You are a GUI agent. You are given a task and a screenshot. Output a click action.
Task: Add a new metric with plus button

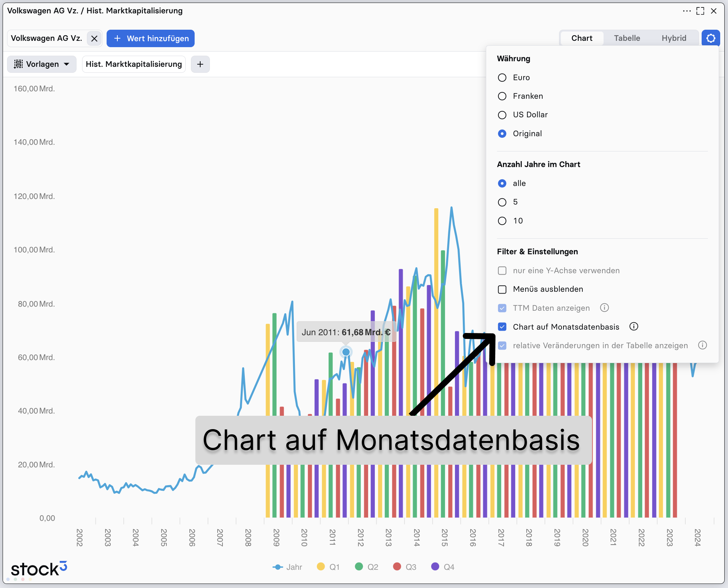click(x=200, y=64)
